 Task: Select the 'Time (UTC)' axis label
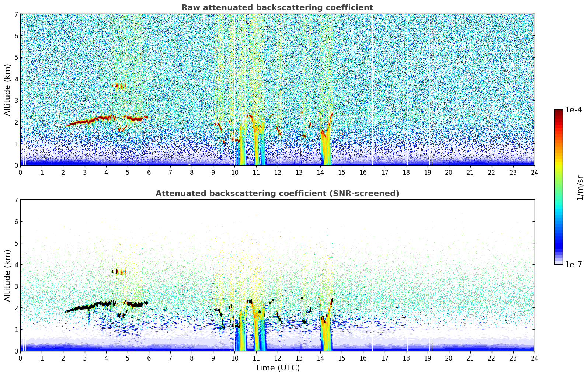277,368
